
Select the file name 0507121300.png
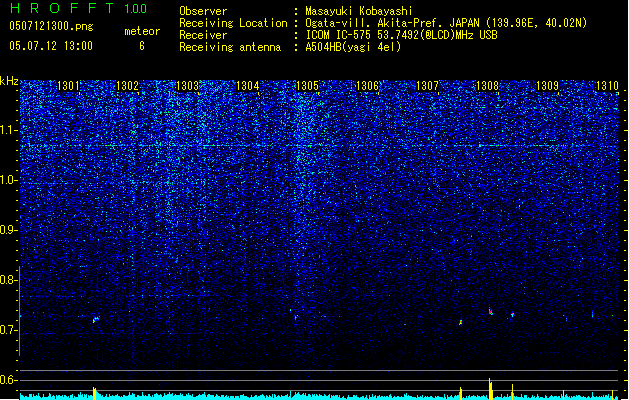(x=51, y=26)
